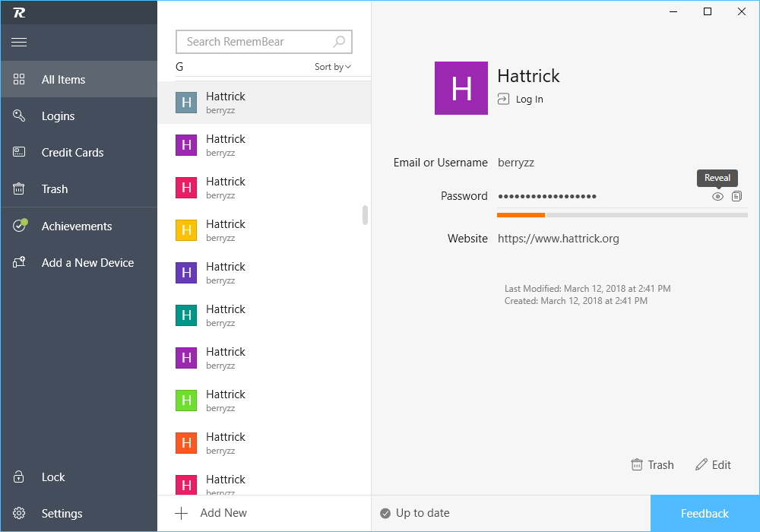760x532 pixels.
Task: Click the large purple Hattrick icon
Action: (461, 88)
